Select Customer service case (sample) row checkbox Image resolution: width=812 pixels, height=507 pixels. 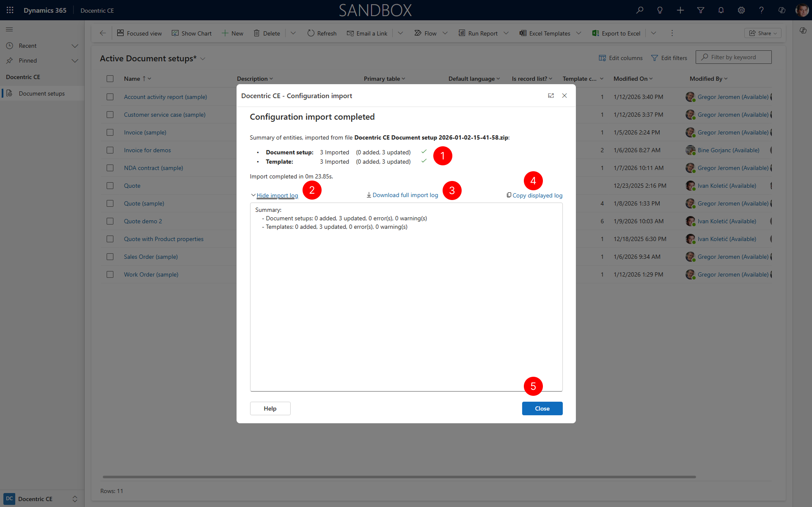coord(110,115)
